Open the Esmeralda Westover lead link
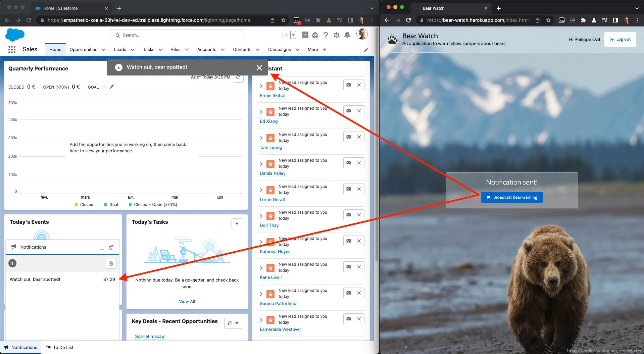Image resolution: width=644 pixels, height=354 pixels. tap(281, 330)
